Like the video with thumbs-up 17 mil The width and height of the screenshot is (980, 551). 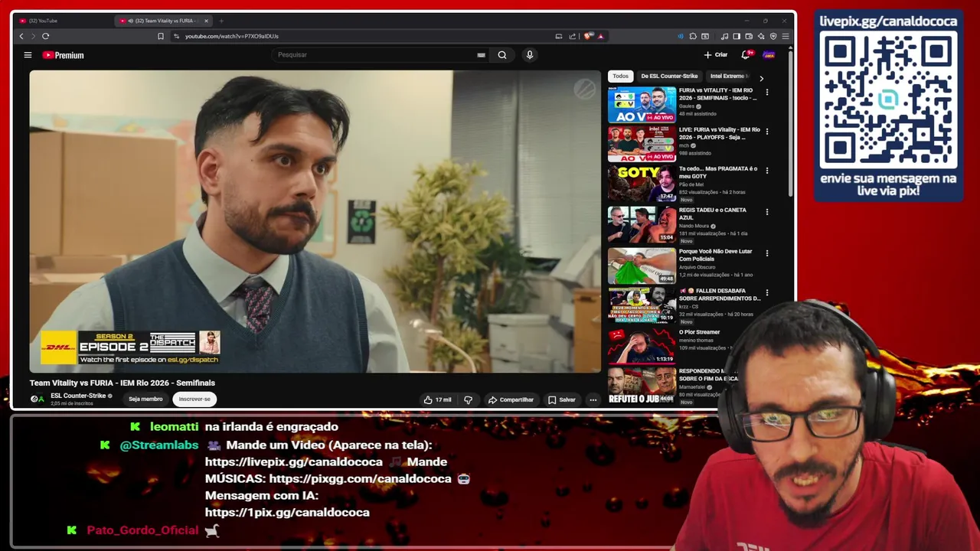pos(437,399)
